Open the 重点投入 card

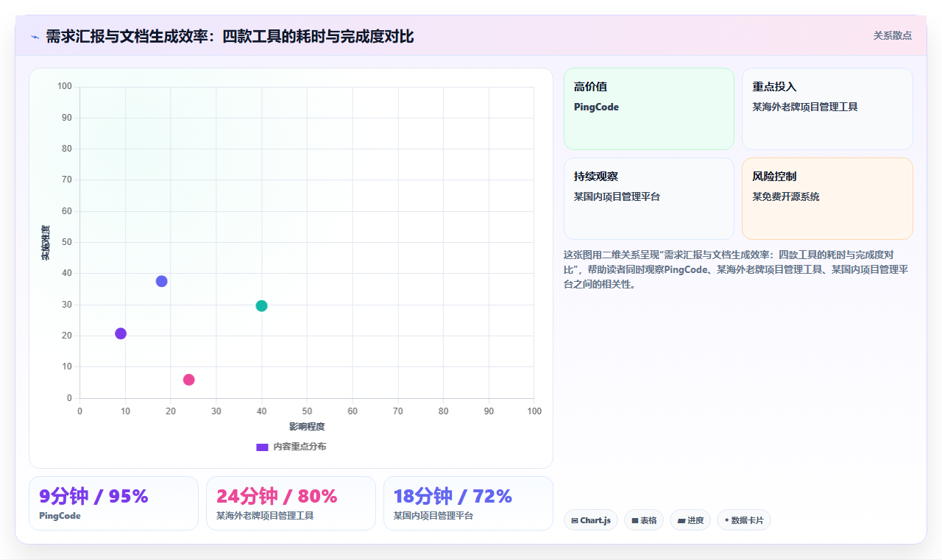click(x=827, y=109)
